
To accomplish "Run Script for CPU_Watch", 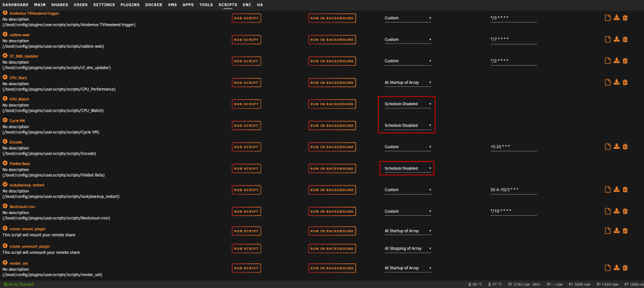I will (247, 104).
